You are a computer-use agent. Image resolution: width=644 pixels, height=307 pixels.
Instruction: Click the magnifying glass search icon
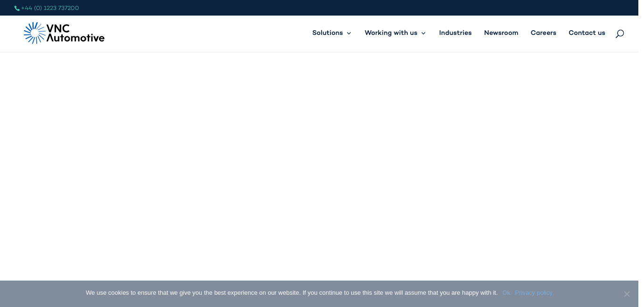[x=619, y=33]
